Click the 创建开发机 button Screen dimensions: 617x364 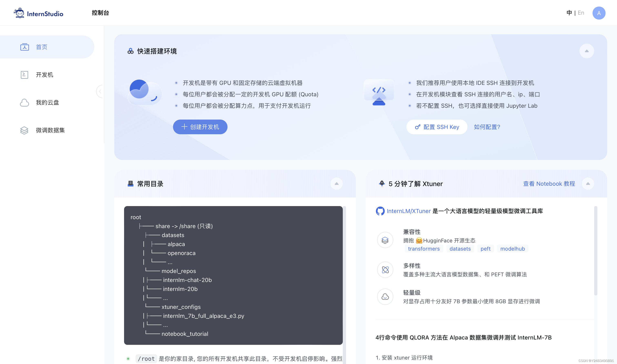200,127
